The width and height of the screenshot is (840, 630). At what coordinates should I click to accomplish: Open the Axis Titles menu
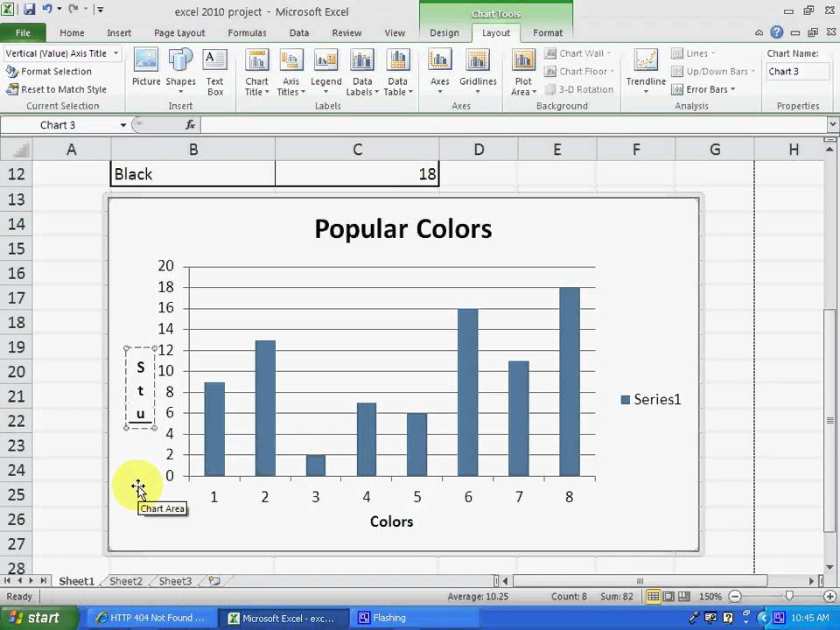290,72
